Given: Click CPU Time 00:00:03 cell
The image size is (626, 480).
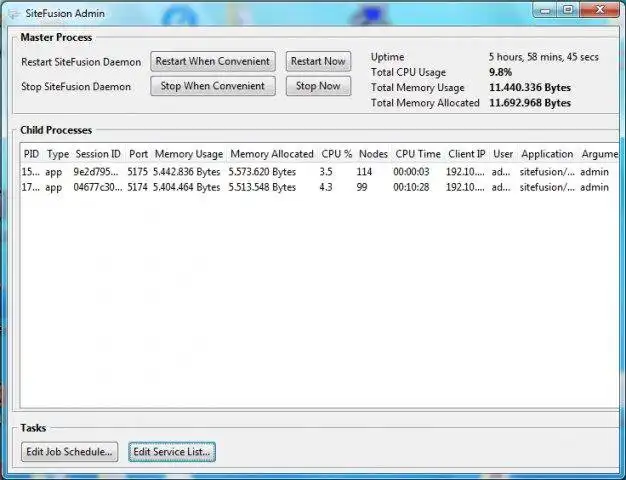Looking at the screenshot, I should pos(411,172).
